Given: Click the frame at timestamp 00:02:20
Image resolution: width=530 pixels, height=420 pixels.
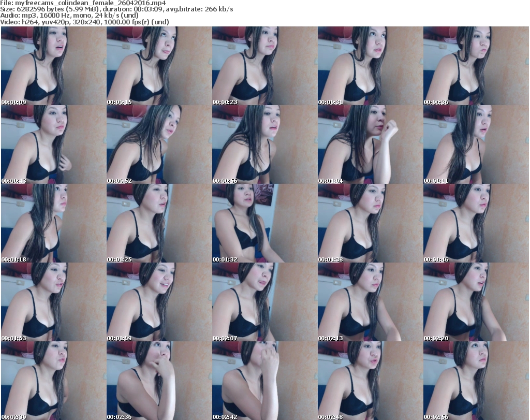Looking at the screenshot, I should tap(476, 302).
